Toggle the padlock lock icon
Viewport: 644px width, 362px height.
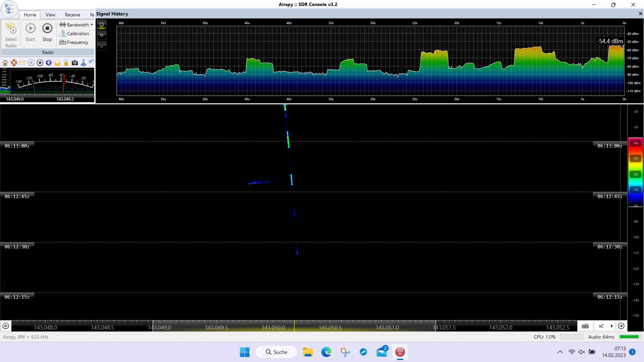(66, 63)
